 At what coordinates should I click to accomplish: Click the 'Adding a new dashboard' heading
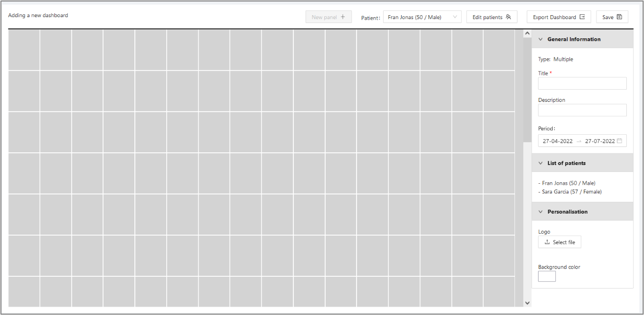pyautogui.click(x=38, y=15)
